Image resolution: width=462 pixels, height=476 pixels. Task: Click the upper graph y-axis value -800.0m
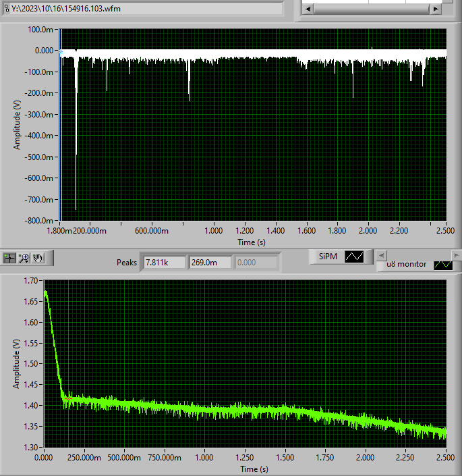click(39, 220)
